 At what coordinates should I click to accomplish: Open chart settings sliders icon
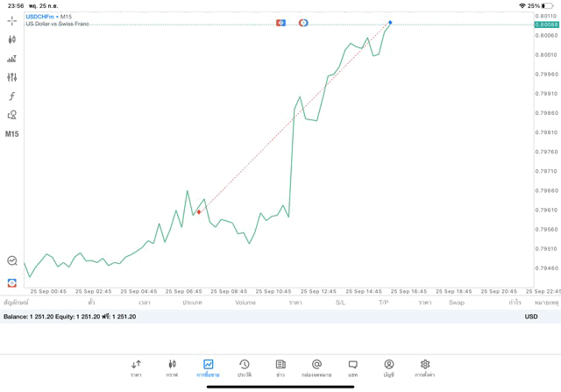coord(12,77)
